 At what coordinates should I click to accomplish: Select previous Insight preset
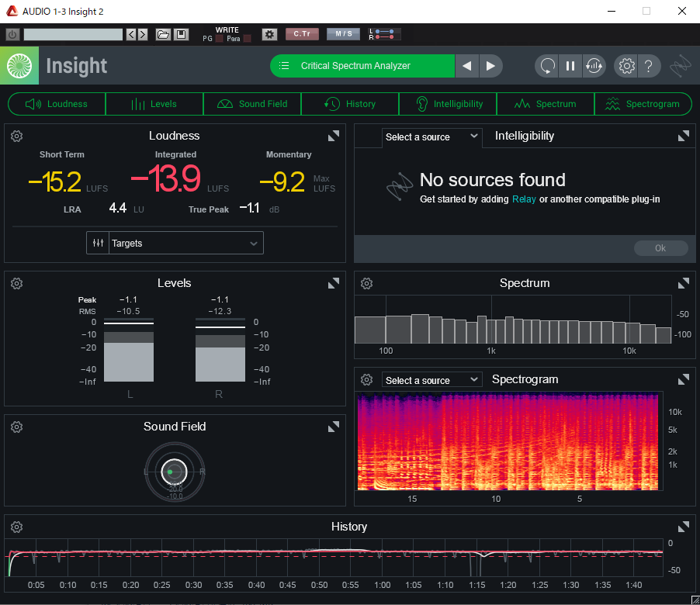click(x=466, y=66)
